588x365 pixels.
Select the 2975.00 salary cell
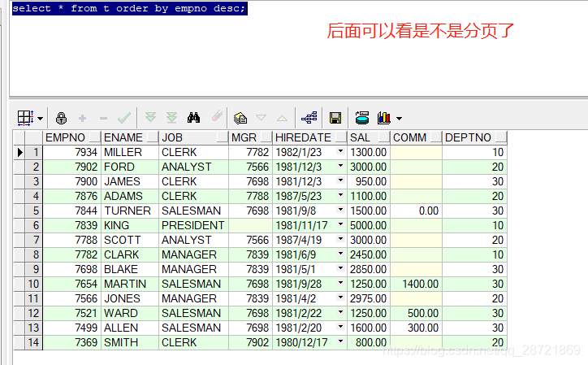(x=369, y=298)
